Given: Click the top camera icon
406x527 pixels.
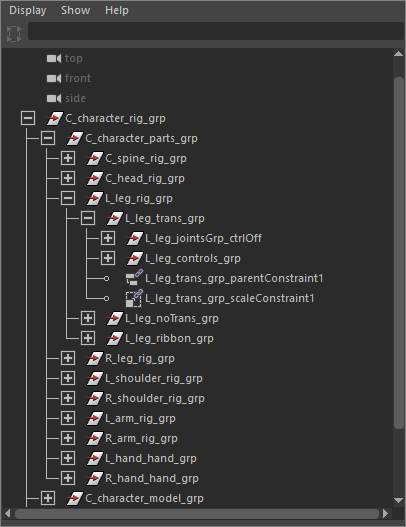Looking at the screenshot, I should pos(54,58).
